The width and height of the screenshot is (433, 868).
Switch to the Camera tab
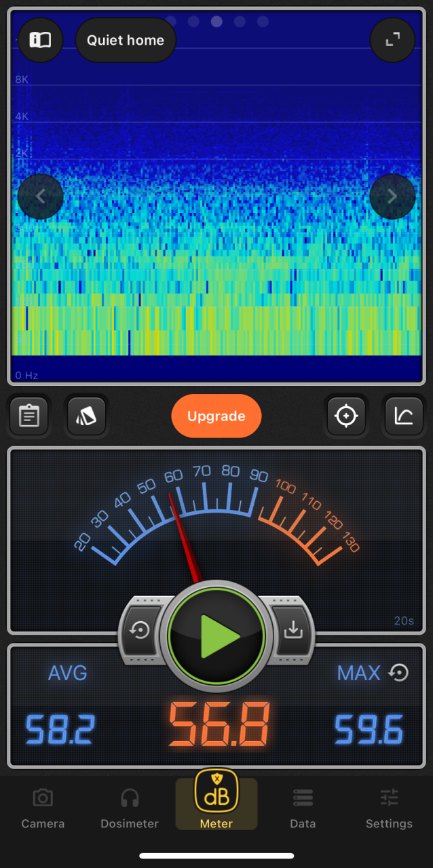tap(43, 809)
